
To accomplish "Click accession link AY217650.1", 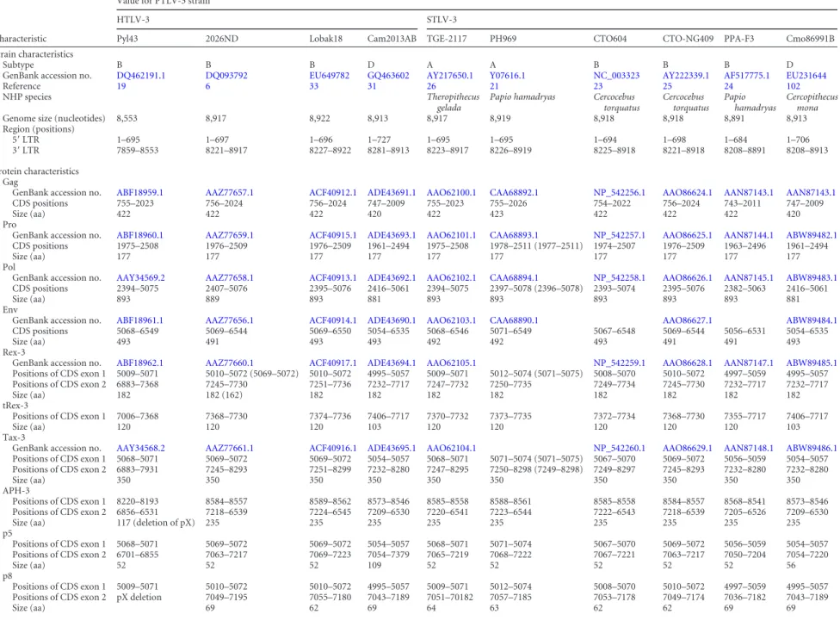I will (450, 76).
